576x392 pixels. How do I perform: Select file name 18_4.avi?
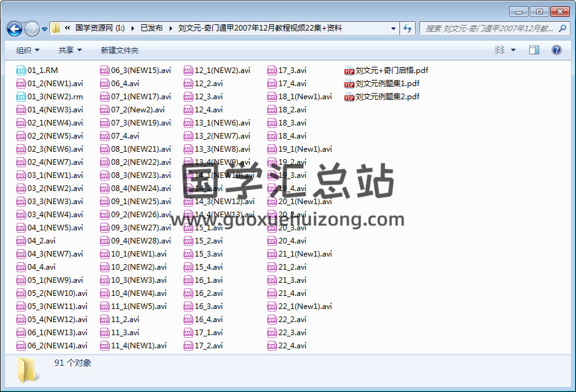click(292, 136)
